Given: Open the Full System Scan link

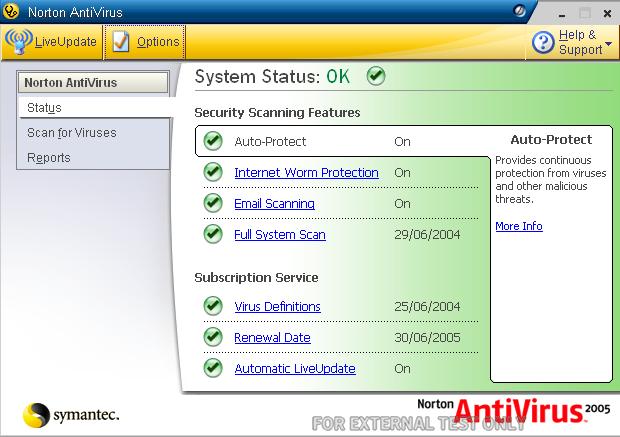Looking at the screenshot, I should [280, 235].
